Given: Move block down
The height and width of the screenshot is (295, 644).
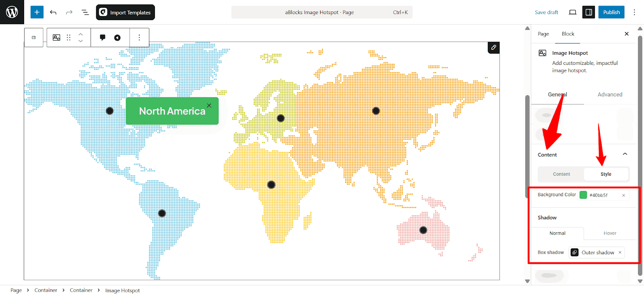Looking at the screenshot, I should click(x=80, y=41).
